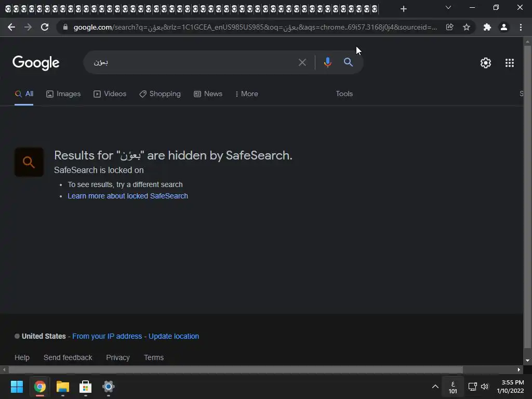Submit search with magnifier icon

click(348, 62)
